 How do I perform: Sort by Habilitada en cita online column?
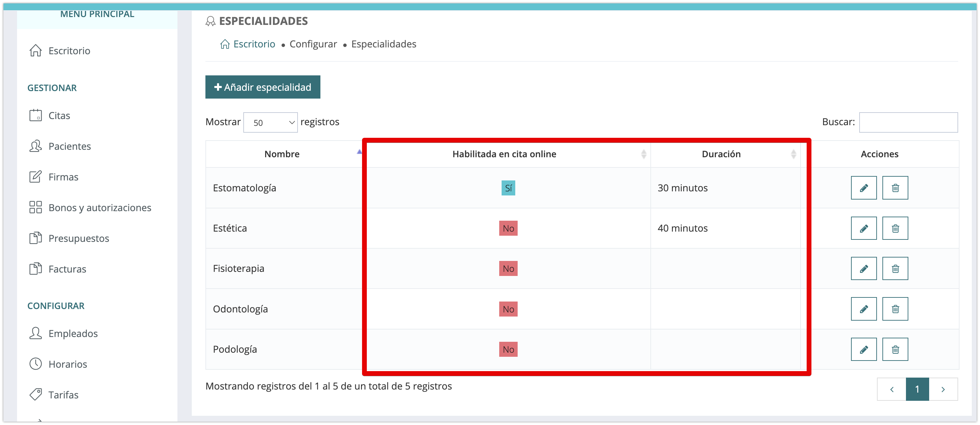point(504,154)
